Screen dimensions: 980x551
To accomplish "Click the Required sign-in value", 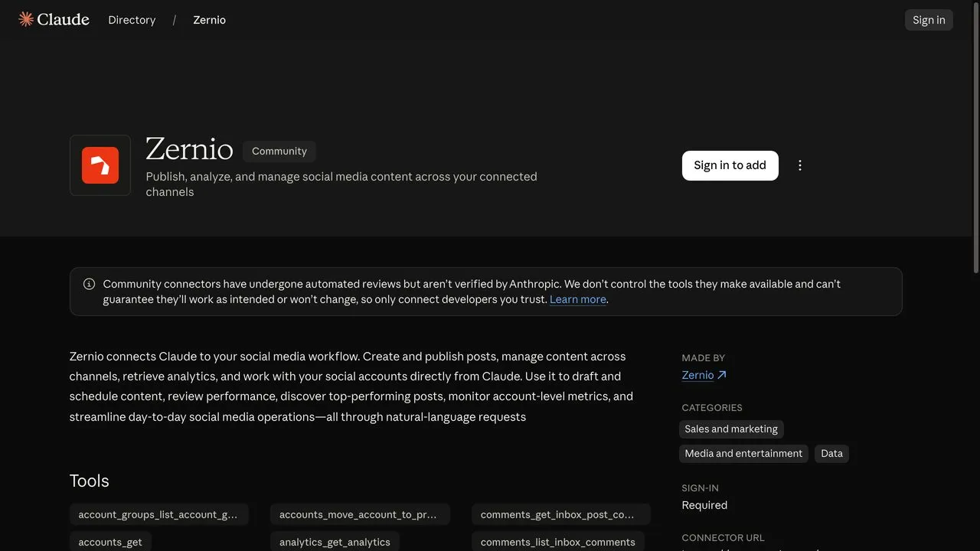I will 704,505.
